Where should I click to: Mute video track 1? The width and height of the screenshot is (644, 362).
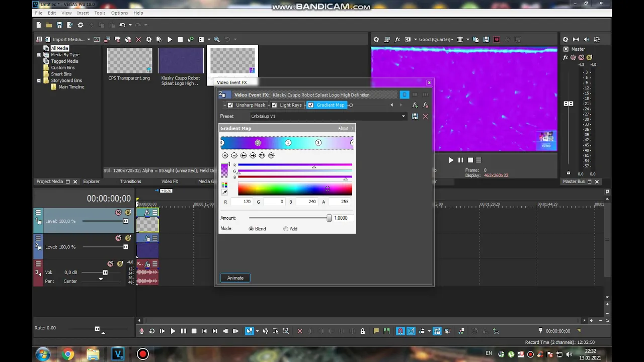118,213
